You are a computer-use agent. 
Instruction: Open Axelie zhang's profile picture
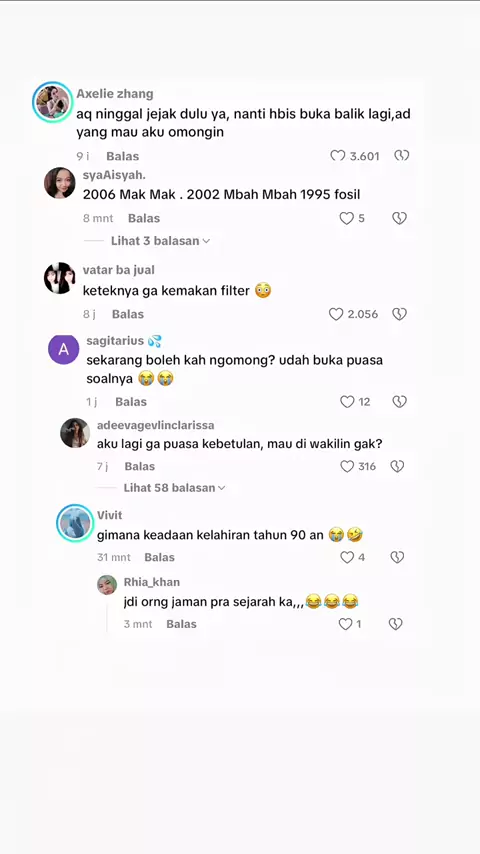click(52, 102)
